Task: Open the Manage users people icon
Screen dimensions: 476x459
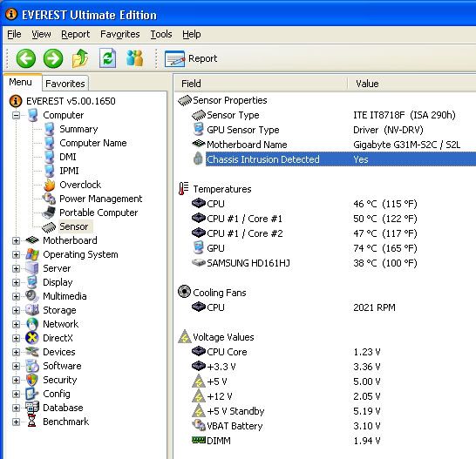Action: (134, 58)
